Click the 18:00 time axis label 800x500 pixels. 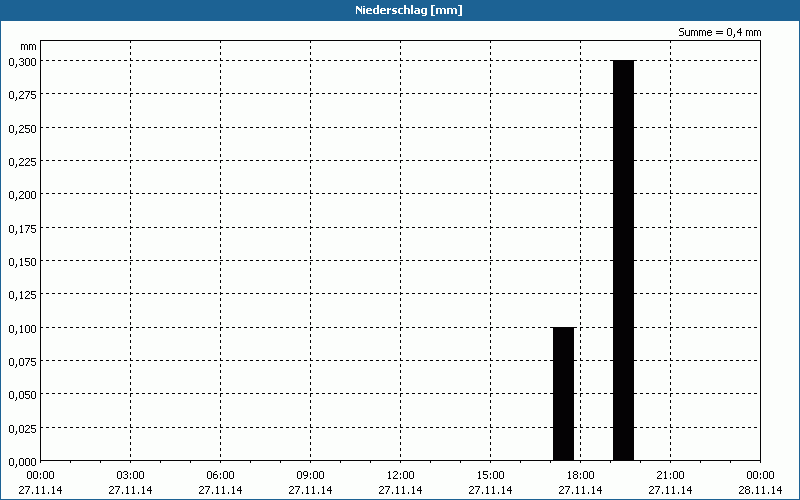(x=581, y=476)
